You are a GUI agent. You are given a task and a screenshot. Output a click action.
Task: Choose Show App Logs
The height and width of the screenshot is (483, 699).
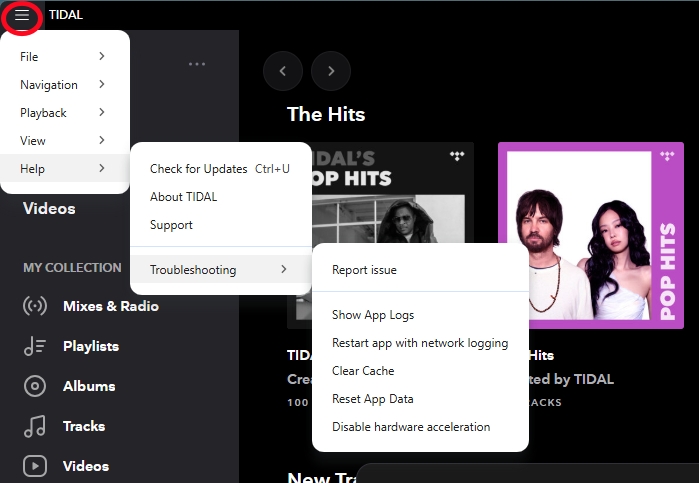pyautogui.click(x=420, y=315)
